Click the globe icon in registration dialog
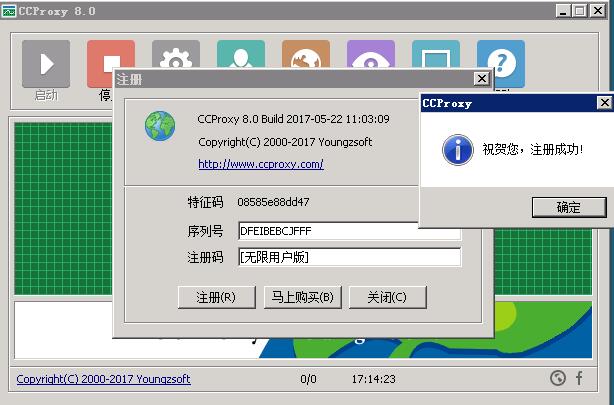 click(160, 126)
